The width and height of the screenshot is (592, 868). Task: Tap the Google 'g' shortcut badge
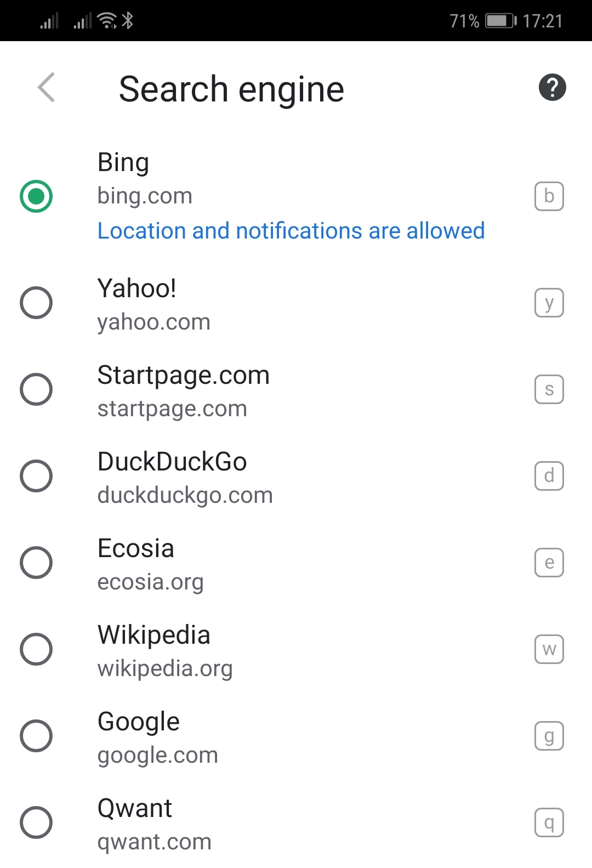(549, 736)
